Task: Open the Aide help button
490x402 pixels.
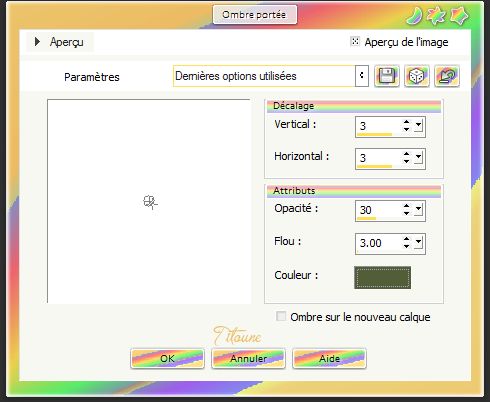Action: (329, 358)
